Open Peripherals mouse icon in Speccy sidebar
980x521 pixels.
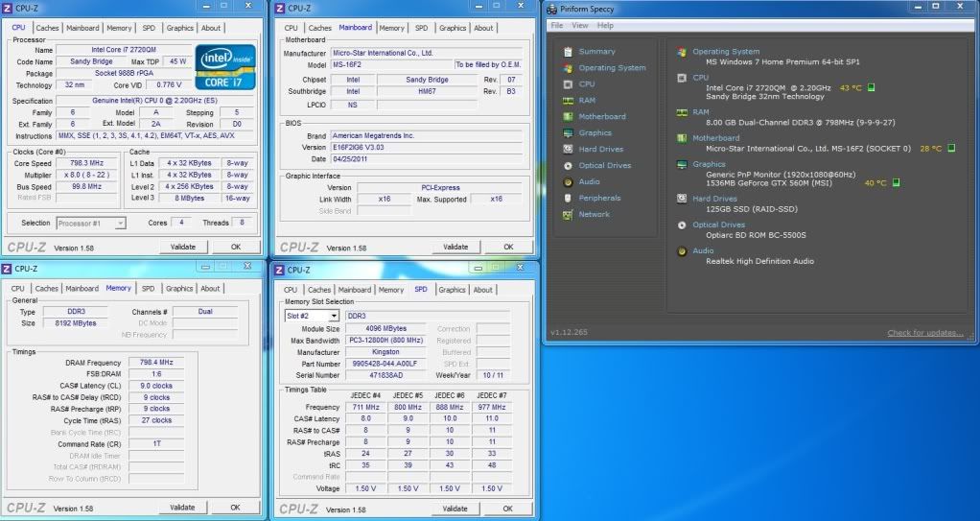(568, 199)
